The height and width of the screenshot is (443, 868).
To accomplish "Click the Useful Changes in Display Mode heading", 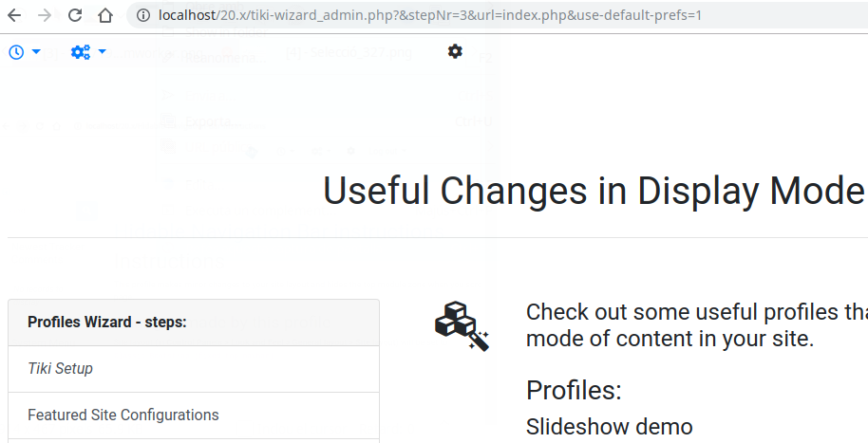I will tap(594, 192).
